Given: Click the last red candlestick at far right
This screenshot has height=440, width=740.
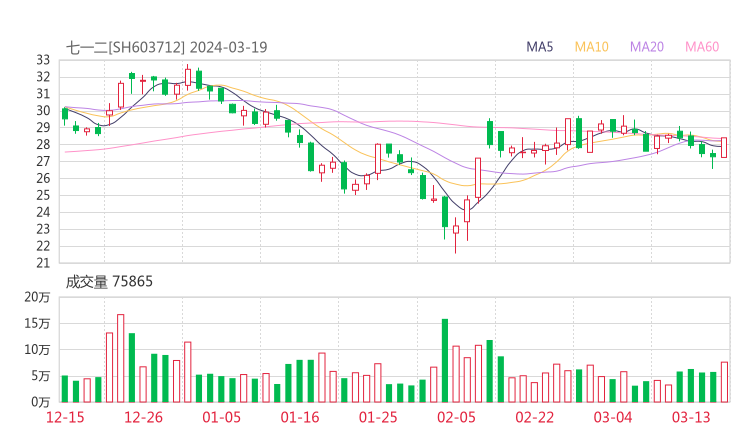Looking at the screenshot, I should 724,147.
